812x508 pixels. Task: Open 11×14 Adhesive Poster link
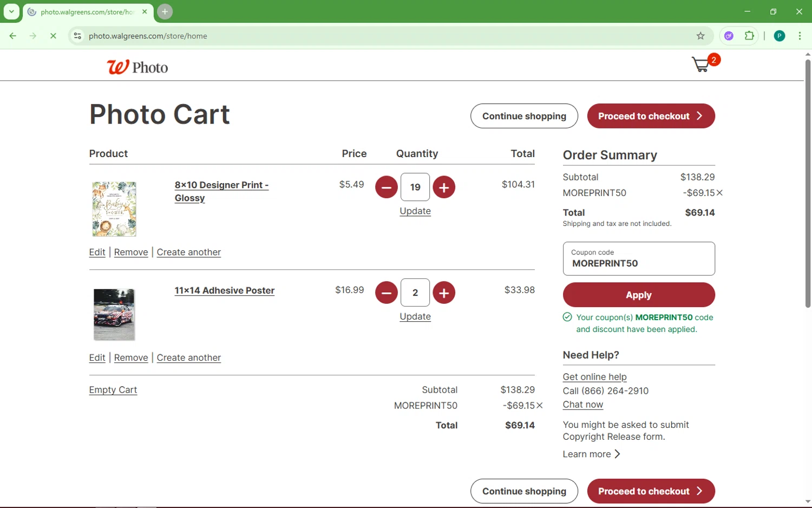coord(224,291)
